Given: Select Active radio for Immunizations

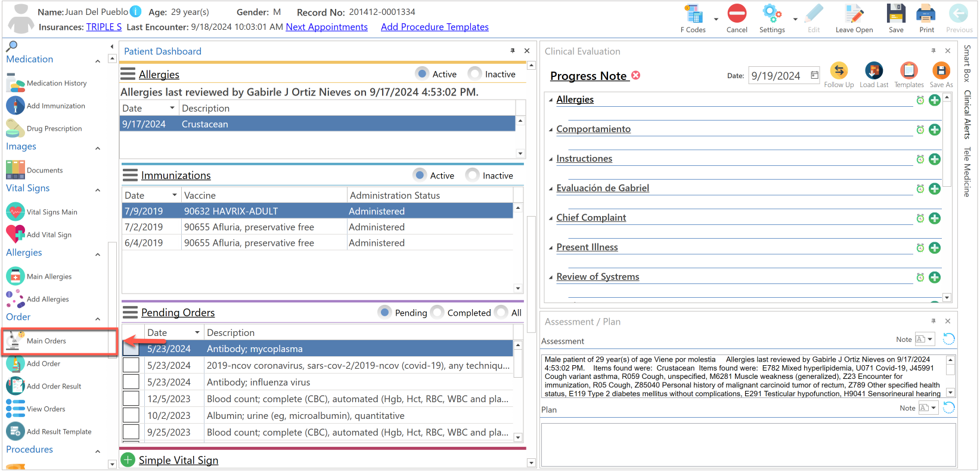Looking at the screenshot, I should (x=420, y=175).
